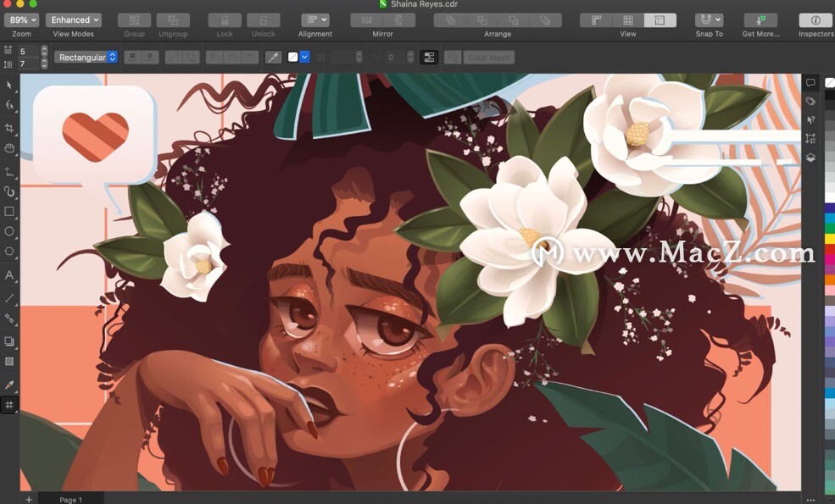This screenshot has width=835, height=504.
Task: Select the Rectangle tool
Action: (x=9, y=211)
